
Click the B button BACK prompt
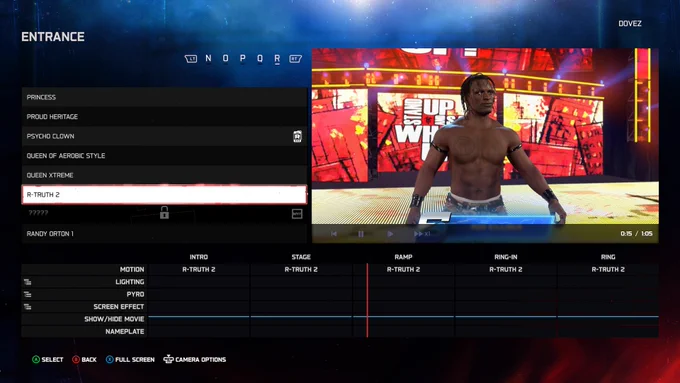[85, 360]
